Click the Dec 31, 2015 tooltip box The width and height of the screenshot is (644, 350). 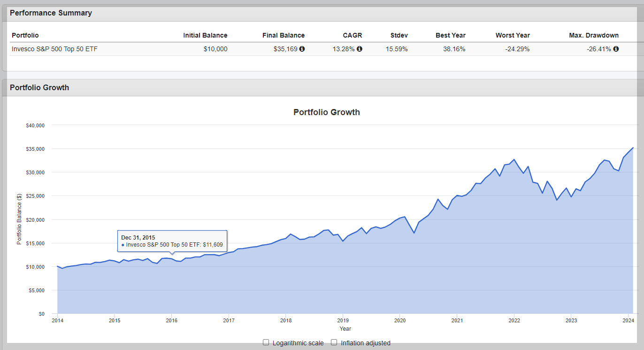[x=172, y=241]
